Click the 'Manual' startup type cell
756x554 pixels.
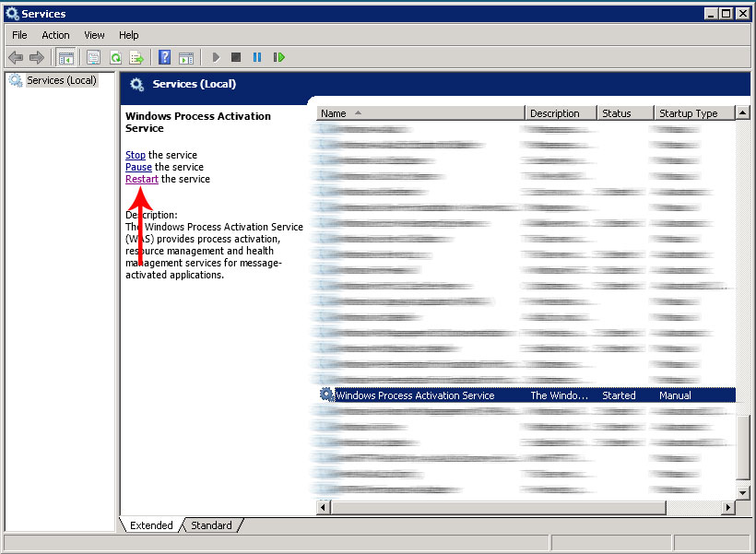click(x=675, y=395)
